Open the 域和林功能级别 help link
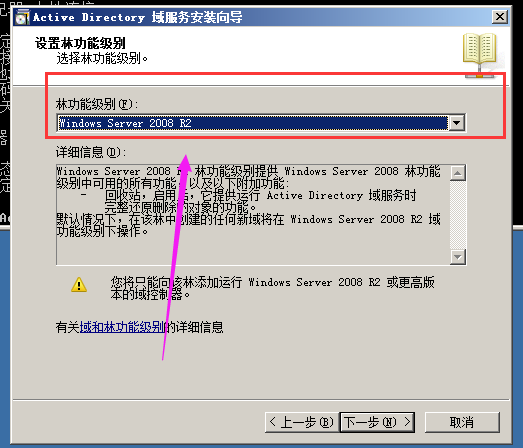Viewport: 523px width, 448px height. point(122,327)
